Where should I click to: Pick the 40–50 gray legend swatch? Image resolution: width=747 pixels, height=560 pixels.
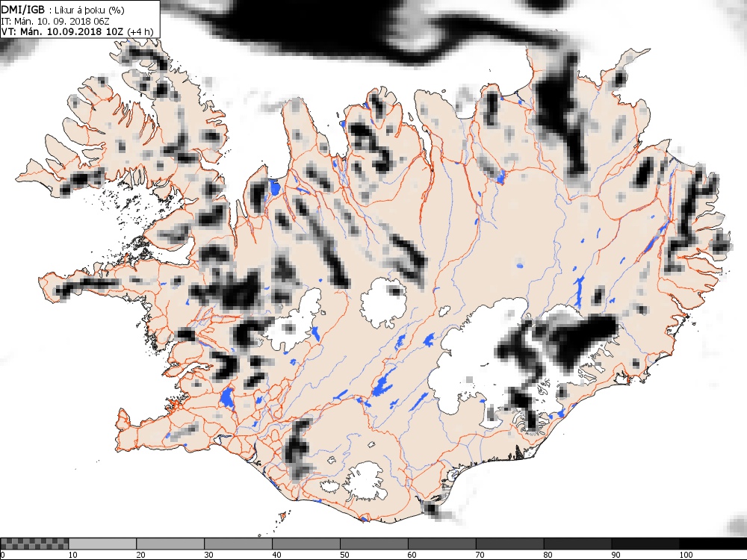(306, 544)
